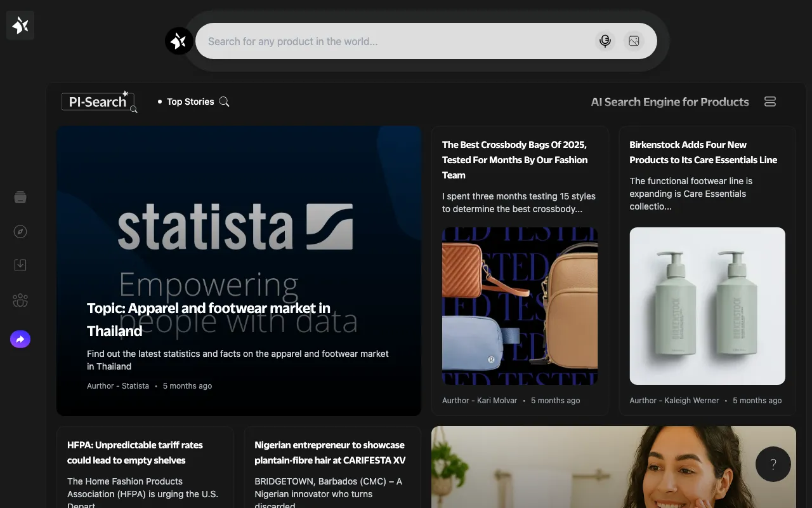Image resolution: width=812 pixels, height=508 pixels.
Task: Click the AI Search Engine for Products heading
Action: click(670, 102)
